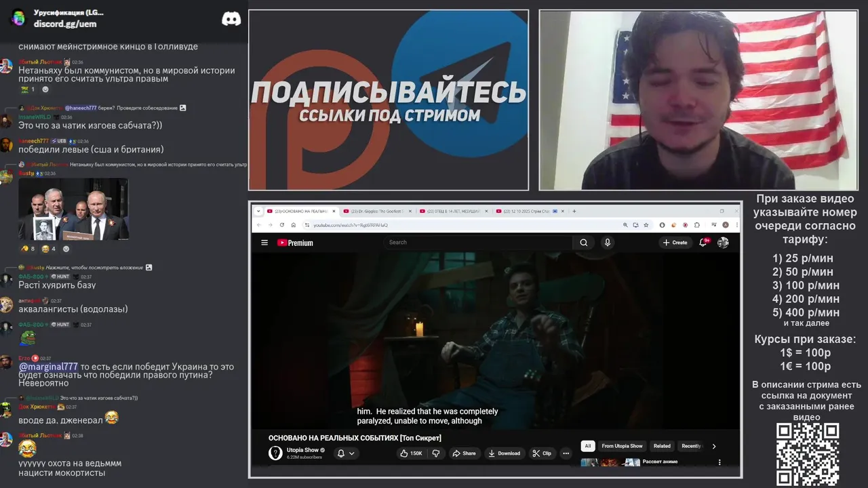Add reaction next to the 8 and 4 reactions

[x=66, y=249]
